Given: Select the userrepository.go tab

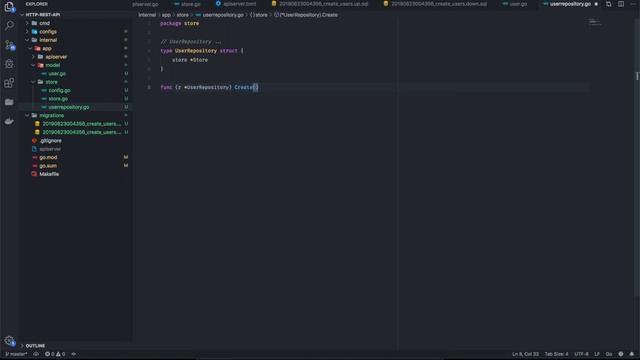Looking at the screenshot, I should pos(570,4).
